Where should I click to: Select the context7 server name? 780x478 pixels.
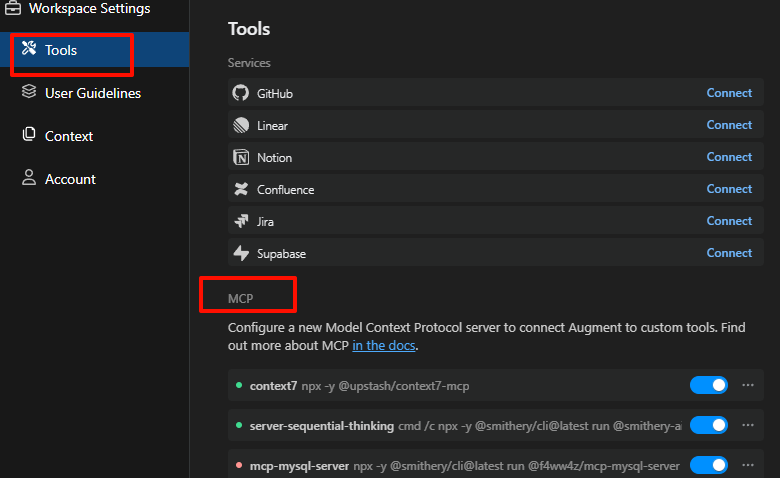click(273, 386)
